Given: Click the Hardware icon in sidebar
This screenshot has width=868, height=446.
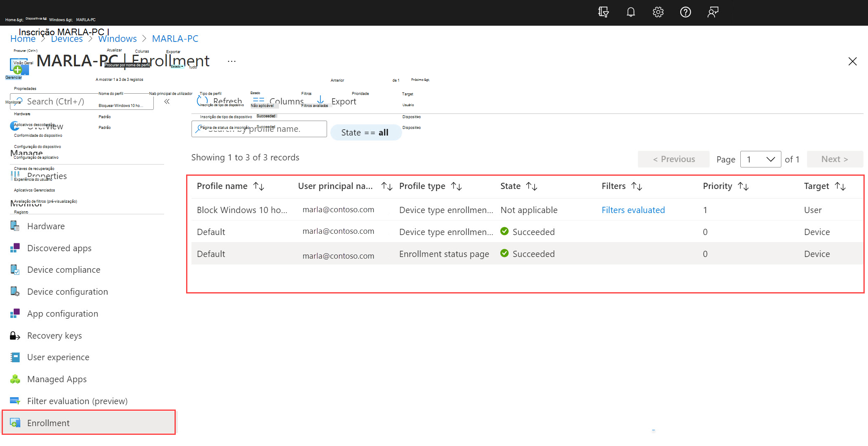Looking at the screenshot, I should (15, 226).
